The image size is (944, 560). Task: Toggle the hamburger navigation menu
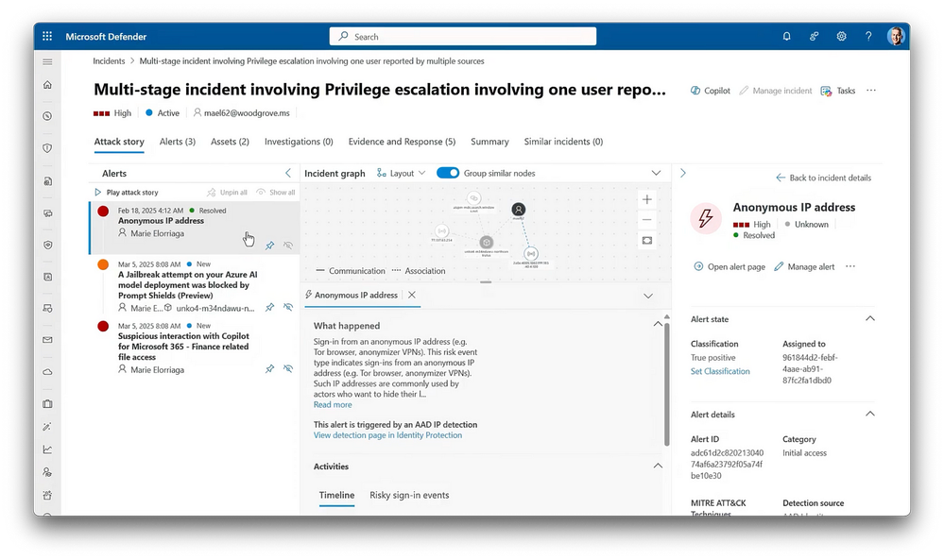click(x=47, y=61)
